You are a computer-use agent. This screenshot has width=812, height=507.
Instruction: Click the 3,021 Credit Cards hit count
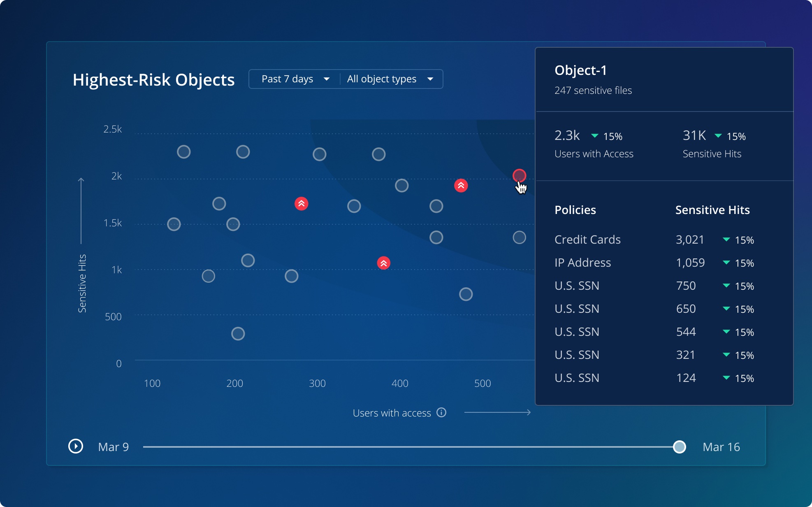690,240
